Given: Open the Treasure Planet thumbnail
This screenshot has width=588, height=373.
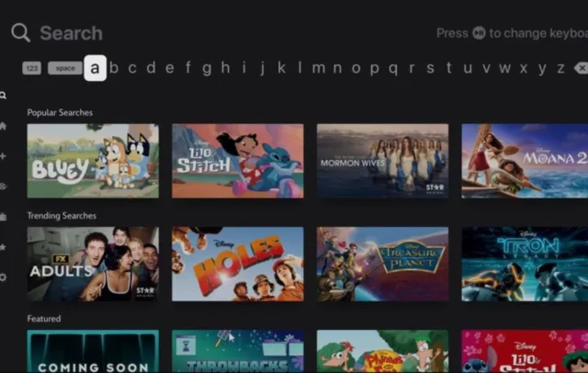Looking at the screenshot, I should point(382,264).
